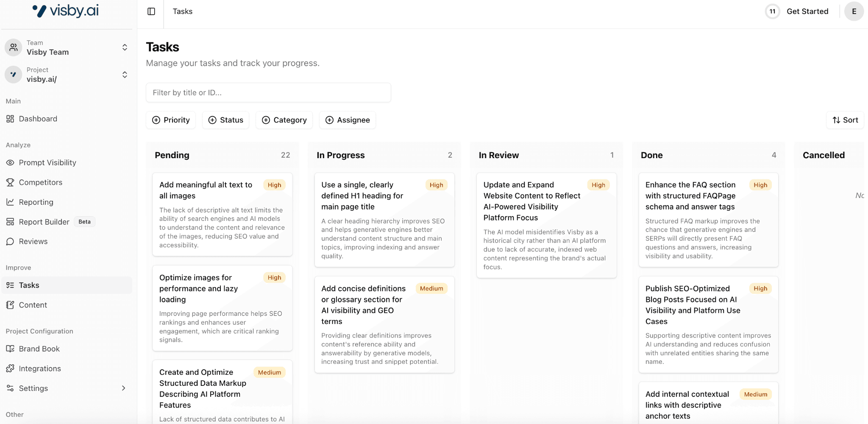Screen dimensions: 868x424
Task: Expand the Settings submenu chevron
Action: point(123,388)
